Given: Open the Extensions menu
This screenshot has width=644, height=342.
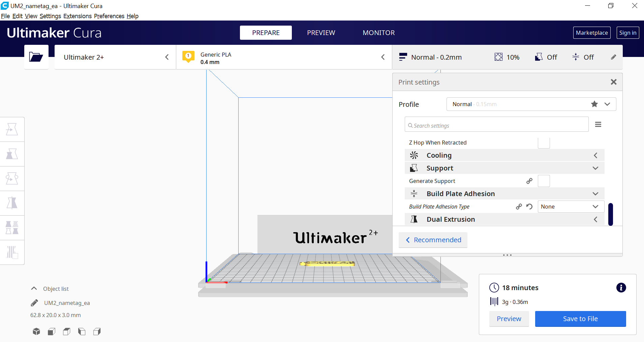Looking at the screenshot, I should click(77, 16).
